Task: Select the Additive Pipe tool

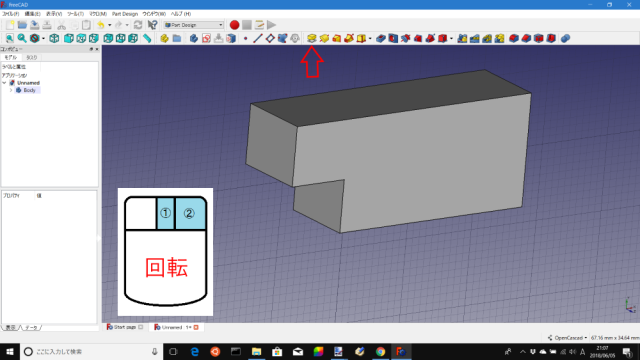Action: click(349, 38)
